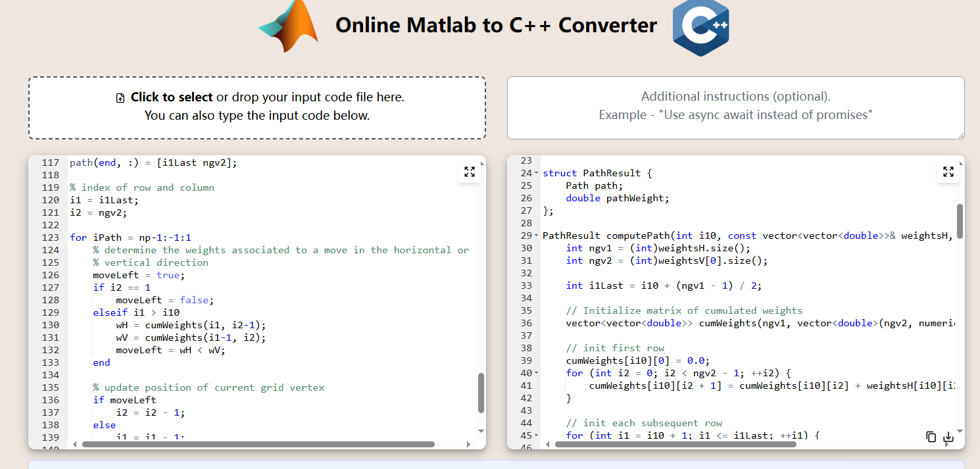The width and height of the screenshot is (980, 469).
Task: Click the Online Matlab to C++ Converter heading
Action: 496,25
